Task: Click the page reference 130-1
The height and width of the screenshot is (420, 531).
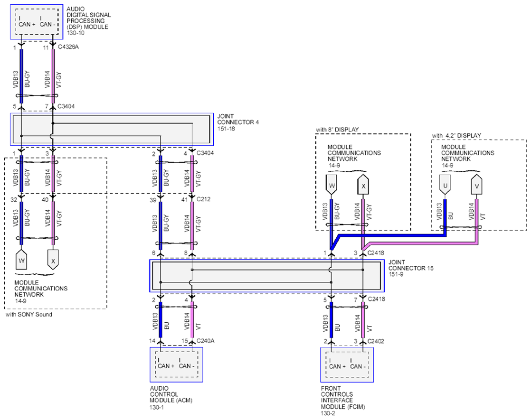Action: [157, 408]
